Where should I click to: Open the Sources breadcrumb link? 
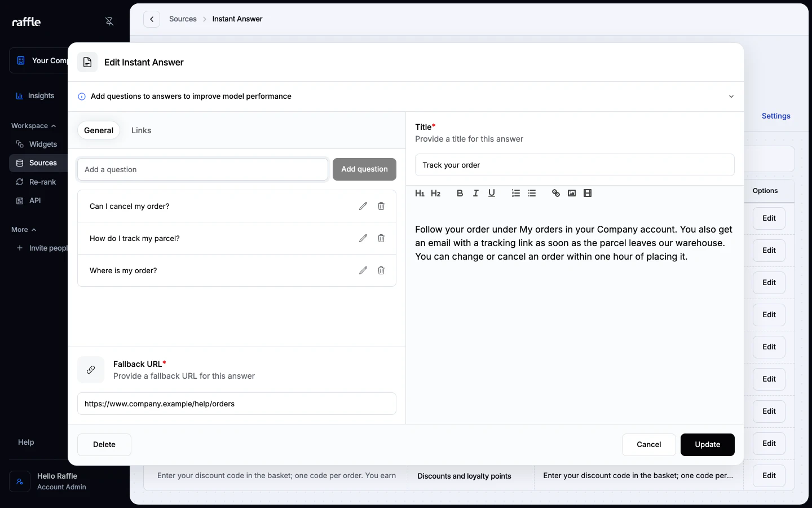(183, 19)
